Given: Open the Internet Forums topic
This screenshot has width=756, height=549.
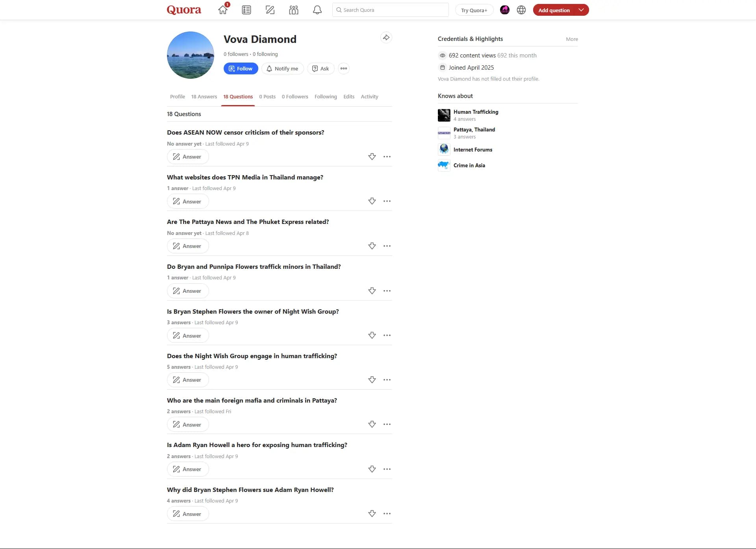Looking at the screenshot, I should click(x=472, y=150).
